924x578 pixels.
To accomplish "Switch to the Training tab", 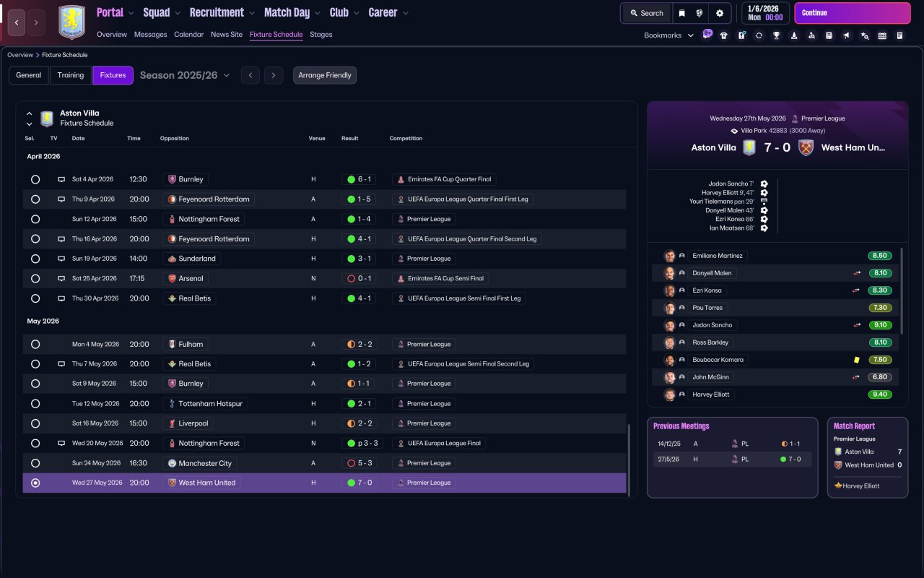I will [71, 75].
